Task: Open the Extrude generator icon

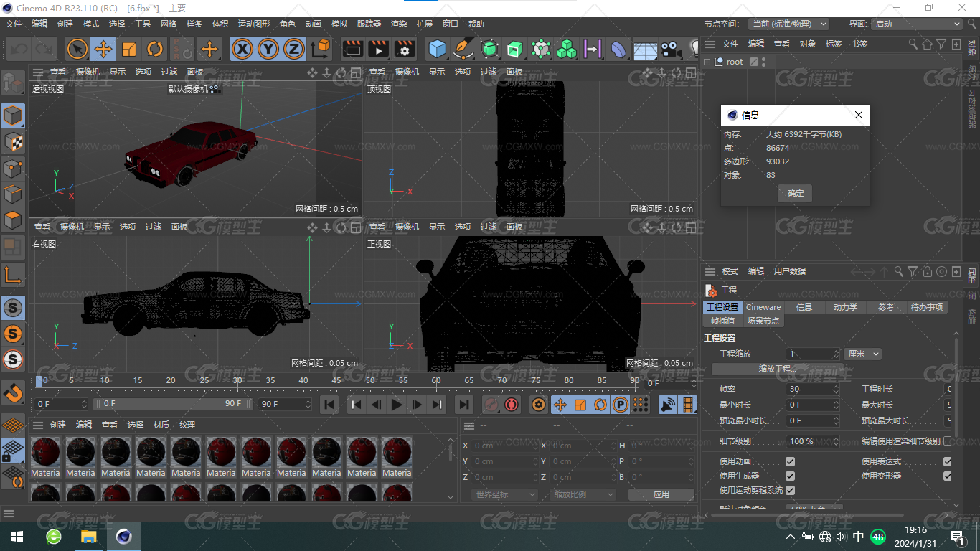Action: 515,49
